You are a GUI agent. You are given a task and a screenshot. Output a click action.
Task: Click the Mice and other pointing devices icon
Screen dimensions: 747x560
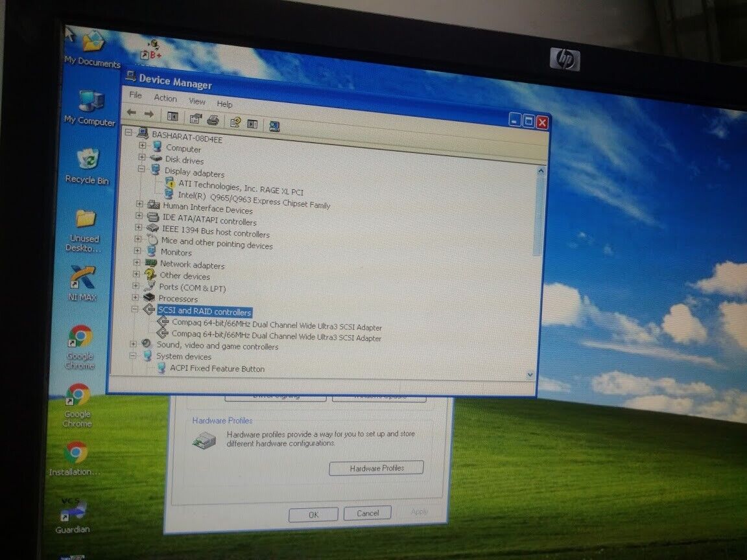(x=152, y=240)
